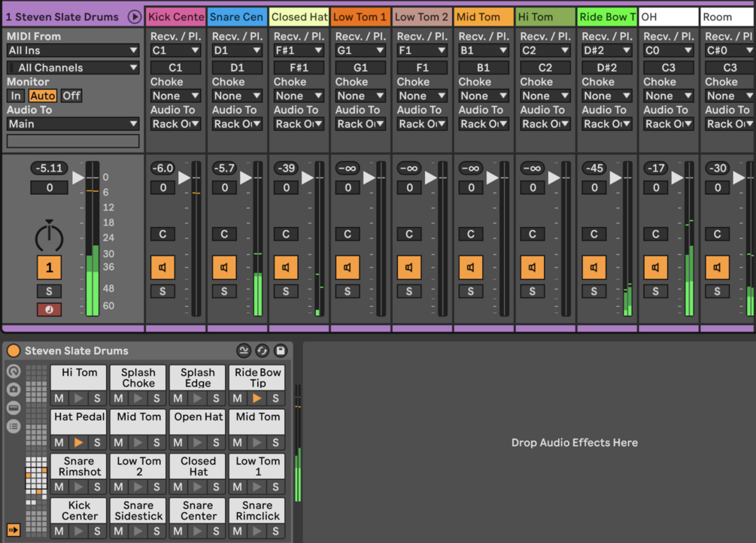Toggle Snare Center chain speaker activator

224,267
